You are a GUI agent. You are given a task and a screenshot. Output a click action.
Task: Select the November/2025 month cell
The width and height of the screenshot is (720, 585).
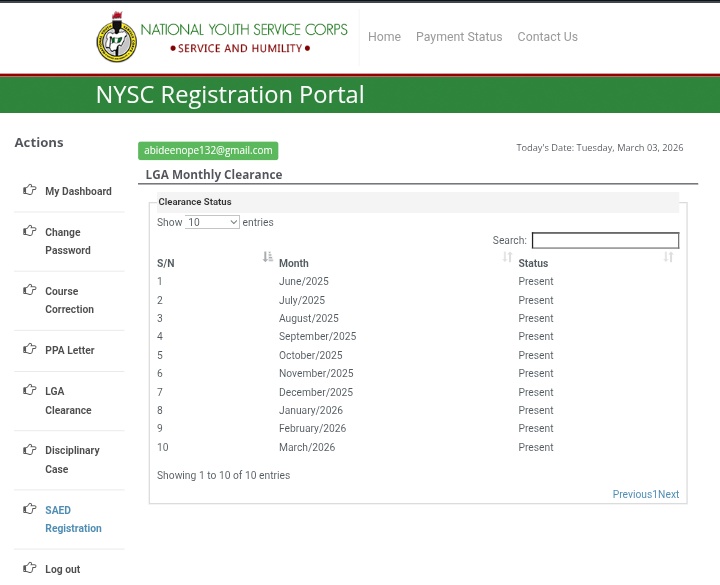[316, 373]
